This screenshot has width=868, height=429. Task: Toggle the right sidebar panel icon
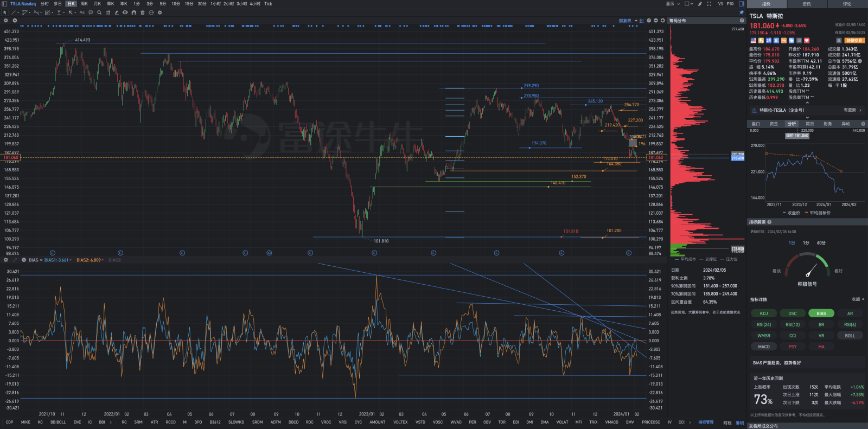pos(742,4)
